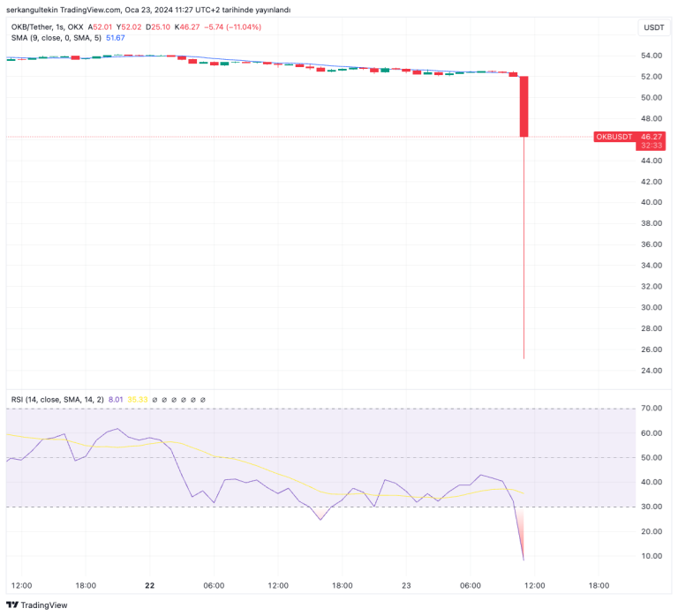Click the USDT currency button
Viewport: 678px width, 616px height.
click(x=653, y=27)
